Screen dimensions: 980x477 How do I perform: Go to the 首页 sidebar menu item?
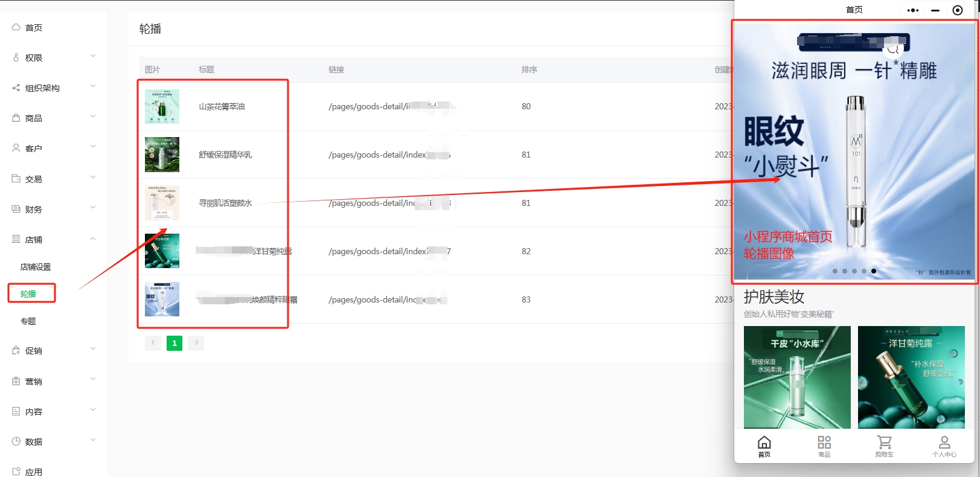pyautogui.click(x=34, y=28)
